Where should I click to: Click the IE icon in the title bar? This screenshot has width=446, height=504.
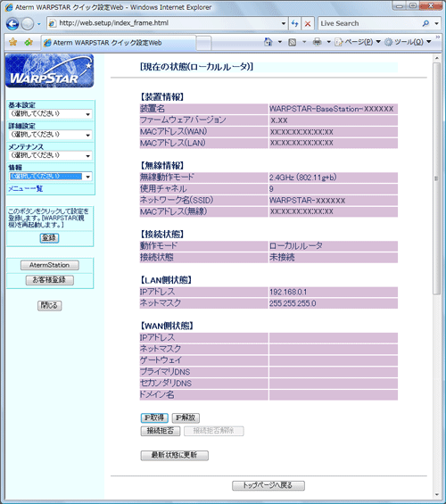click(9, 7)
